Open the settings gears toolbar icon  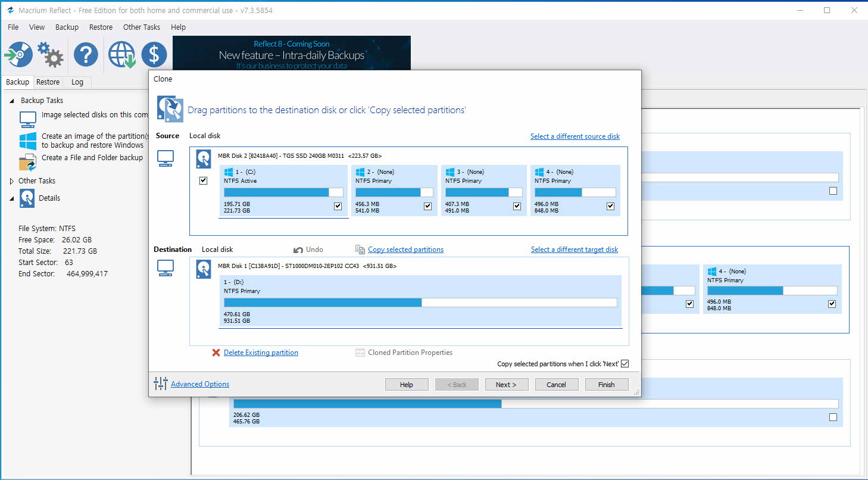[51, 55]
